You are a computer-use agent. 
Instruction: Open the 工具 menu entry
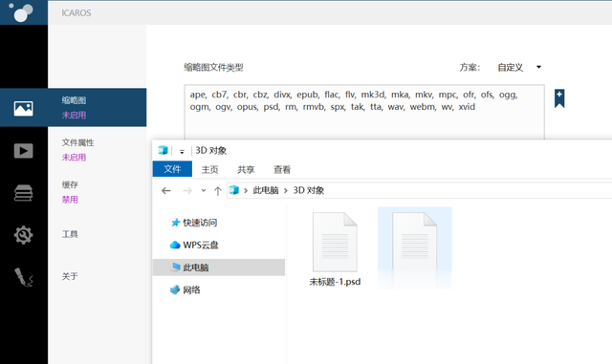pos(70,234)
